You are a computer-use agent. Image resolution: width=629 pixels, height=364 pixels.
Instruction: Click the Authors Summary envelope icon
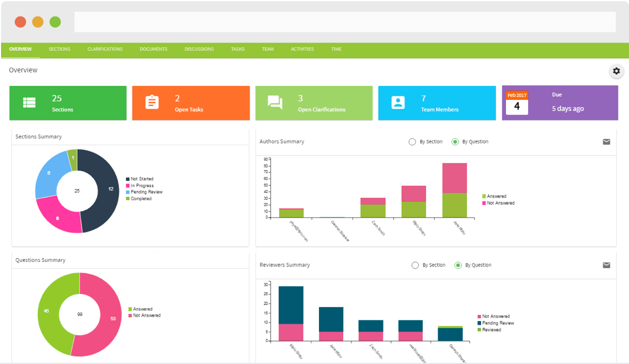tap(606, 142)
